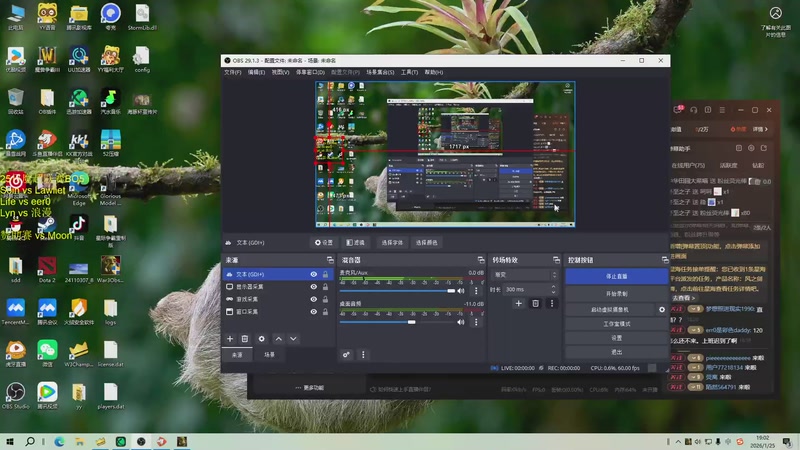Image resolution: width=800 pixels, height=450 pixels.
Task: Open the 渐变 transition type dropdown
Action: point(524,274)
